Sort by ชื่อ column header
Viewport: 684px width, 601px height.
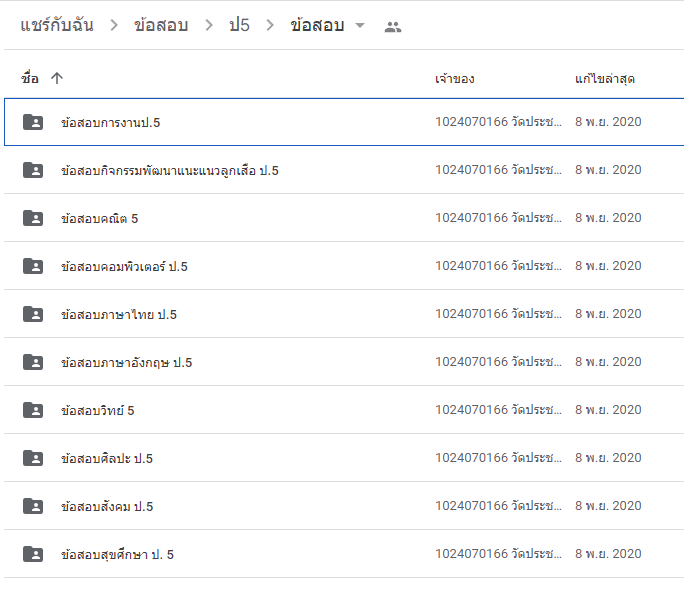pyautogui.click(x=30, y=78)
